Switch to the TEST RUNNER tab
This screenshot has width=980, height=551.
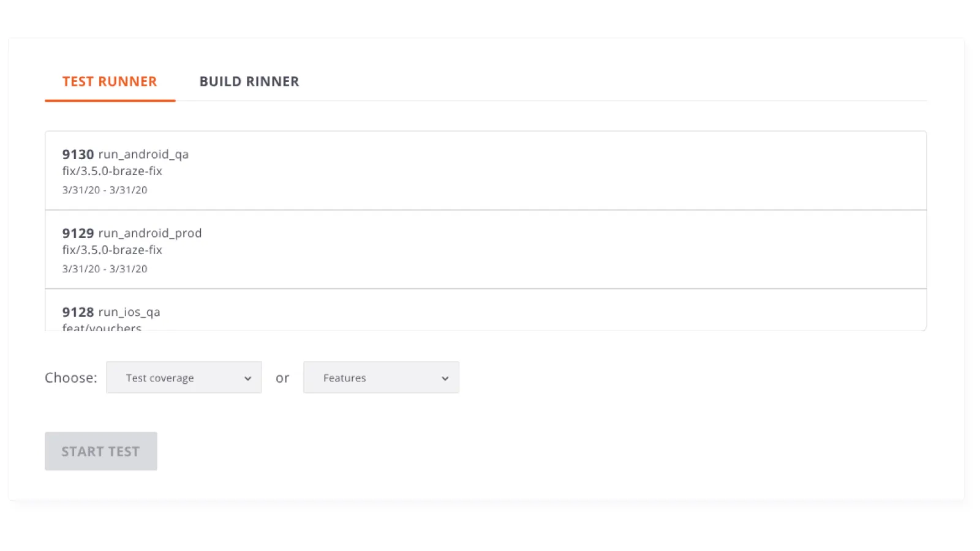tap(110, 81)
